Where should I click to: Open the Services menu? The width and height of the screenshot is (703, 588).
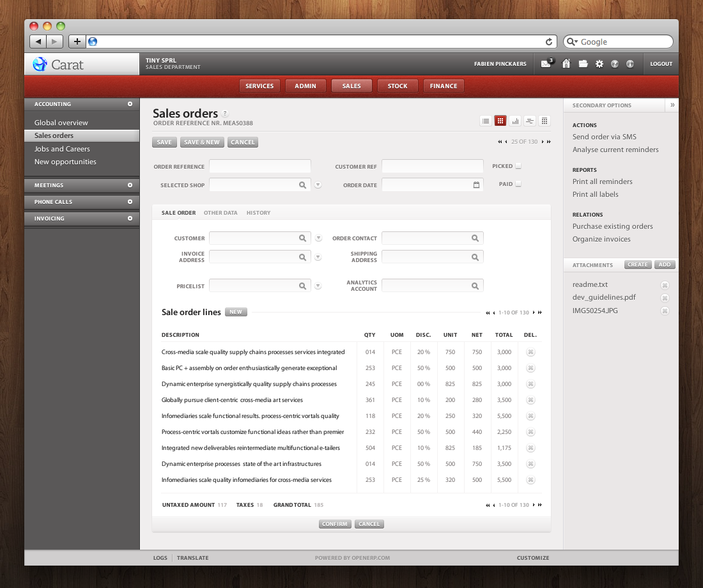coord(259,86)
